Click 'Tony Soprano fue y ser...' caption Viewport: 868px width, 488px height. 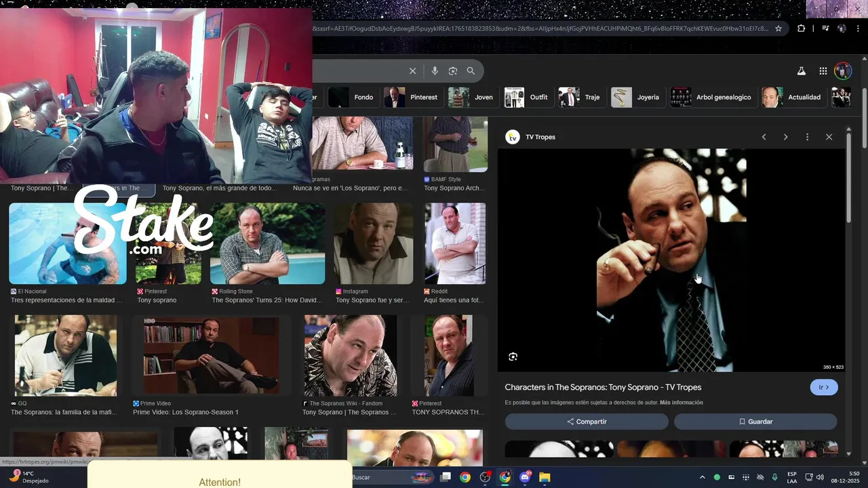[x=372, y=300]
